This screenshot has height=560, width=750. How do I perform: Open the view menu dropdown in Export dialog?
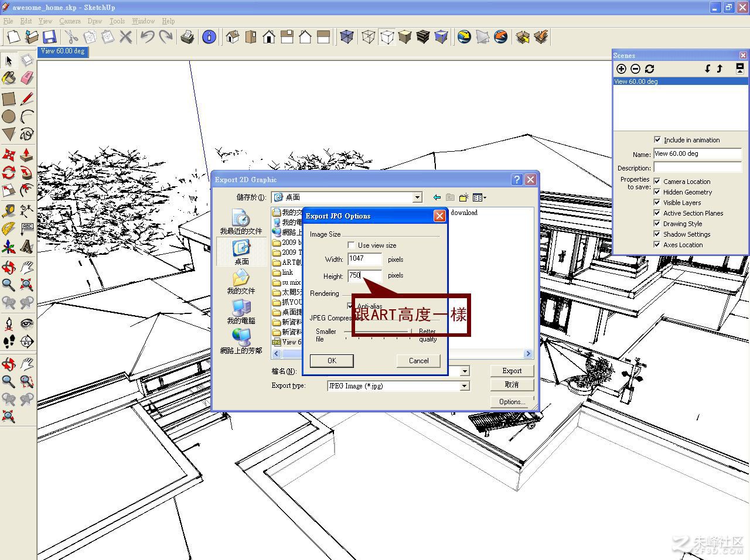pos(479,197)
